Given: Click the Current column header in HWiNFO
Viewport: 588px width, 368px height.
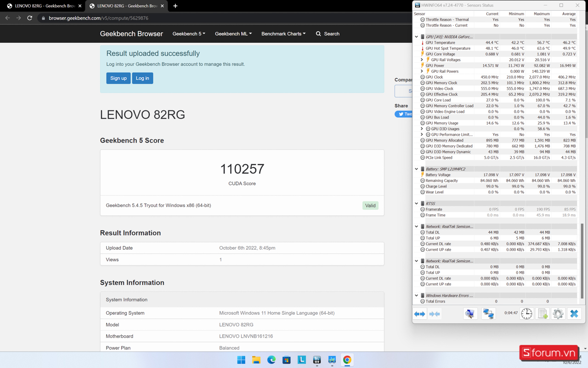Looking at the screenshot, I should point(492,14).
